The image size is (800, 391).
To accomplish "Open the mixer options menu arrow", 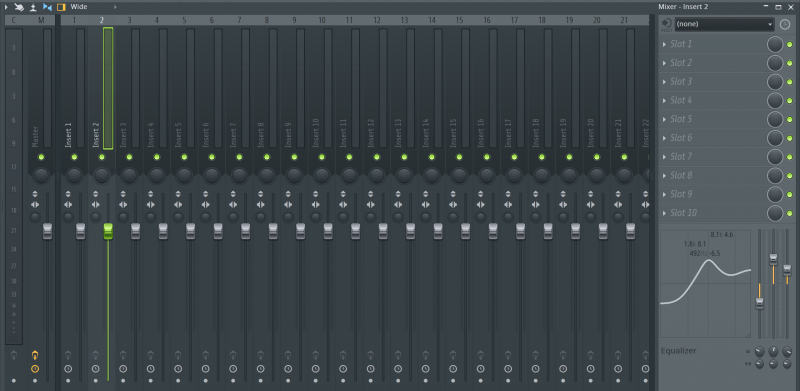I will click(x=6, y=7).
